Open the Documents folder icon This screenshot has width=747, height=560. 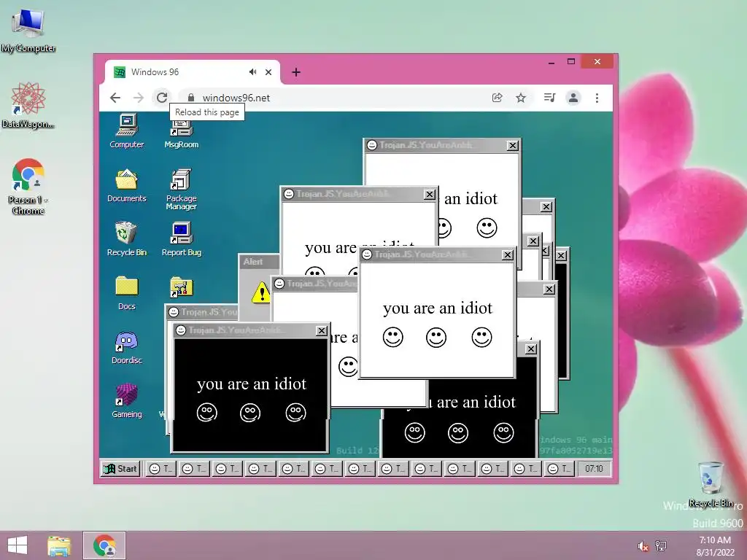[x=126, y=186]
